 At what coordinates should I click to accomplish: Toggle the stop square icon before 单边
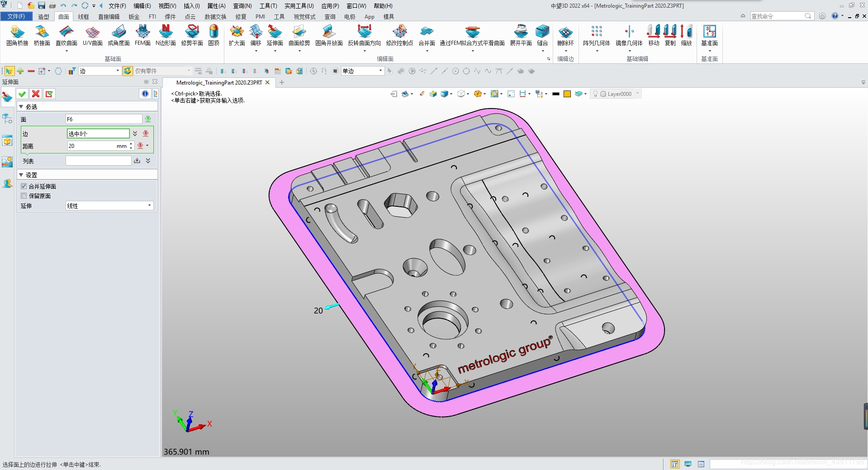[335, 71]
